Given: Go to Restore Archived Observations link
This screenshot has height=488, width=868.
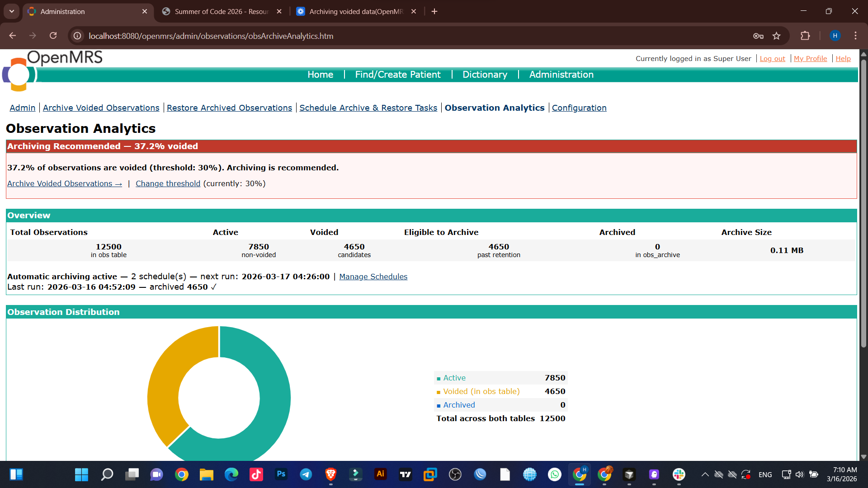Looking at the screenshot, I should coord(229,108).
